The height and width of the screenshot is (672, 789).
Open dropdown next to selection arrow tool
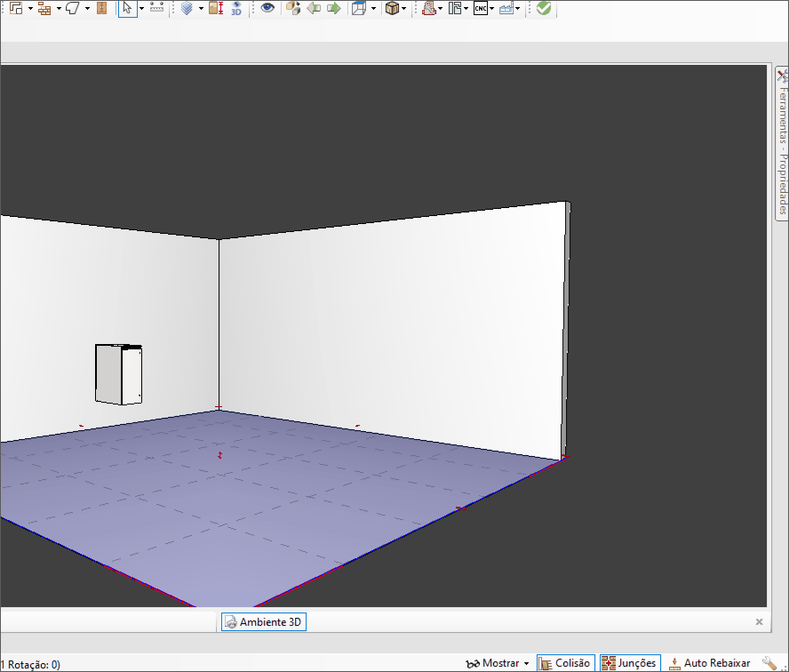click(x=141, y=9)
